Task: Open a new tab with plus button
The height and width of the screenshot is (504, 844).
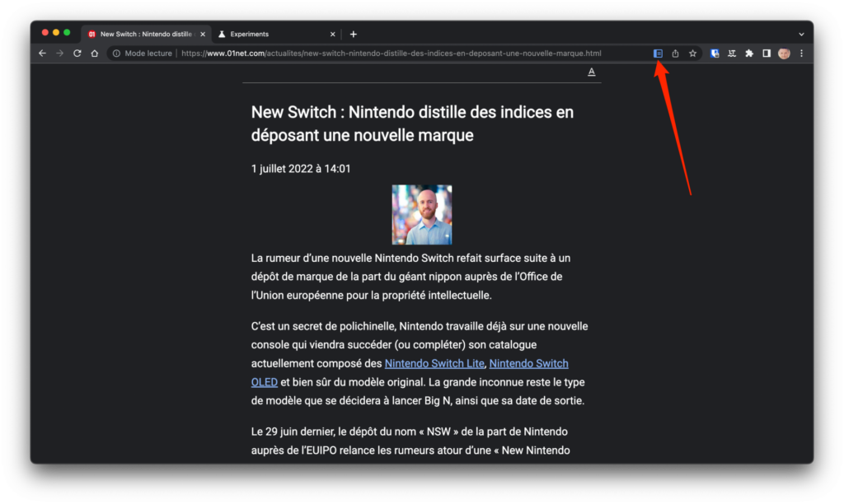Action: click(353, 34)
